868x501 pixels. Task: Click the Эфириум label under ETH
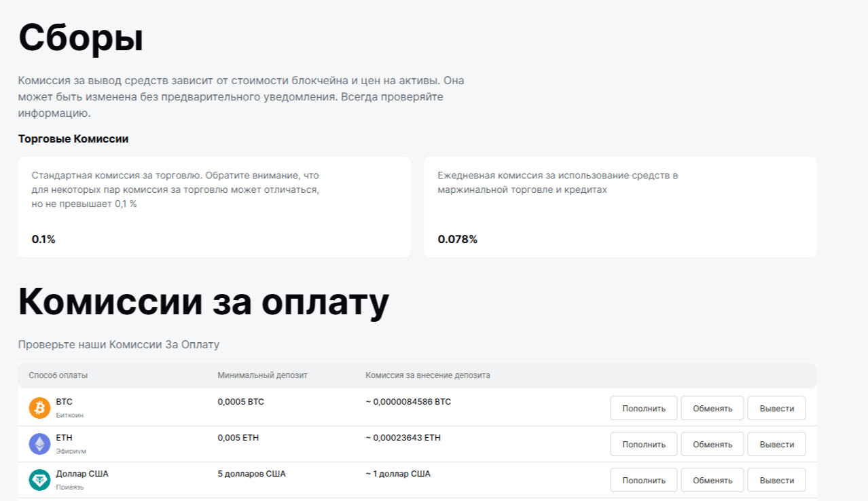[71, 451]
